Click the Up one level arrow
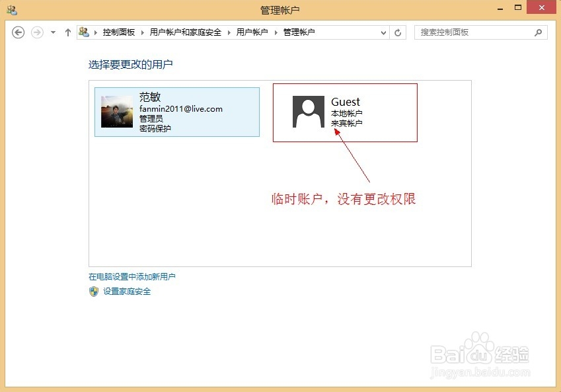561x392 pixels. click(67, 32)
